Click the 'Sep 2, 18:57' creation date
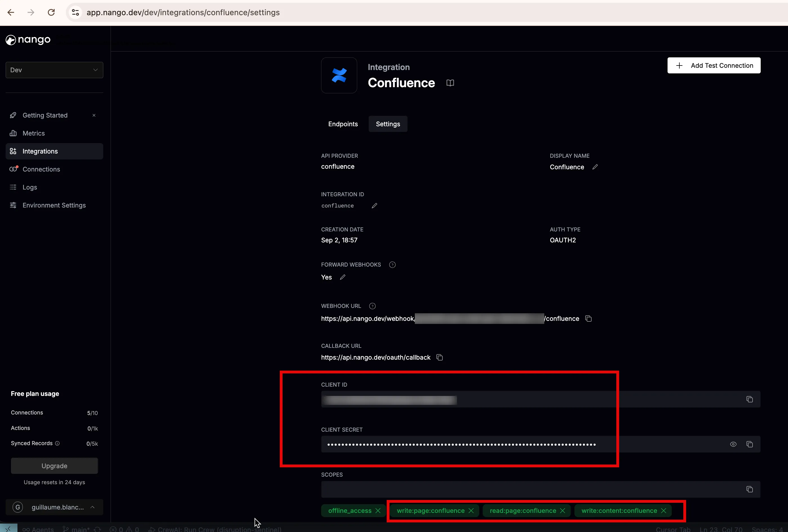Image resolution: width=788 pixels, height=532 pixels. tap(339, 240)
